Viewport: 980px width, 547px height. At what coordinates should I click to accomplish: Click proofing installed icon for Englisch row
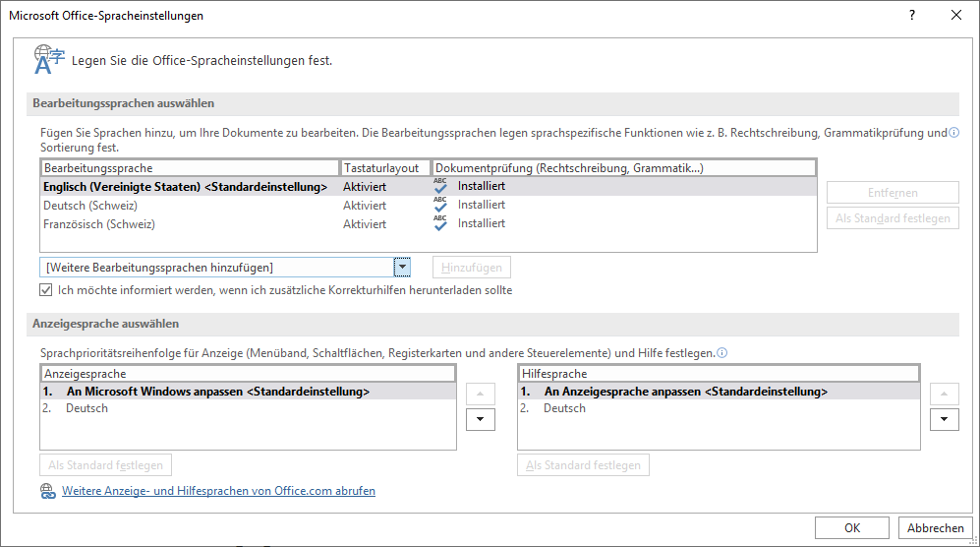point(440,186)
